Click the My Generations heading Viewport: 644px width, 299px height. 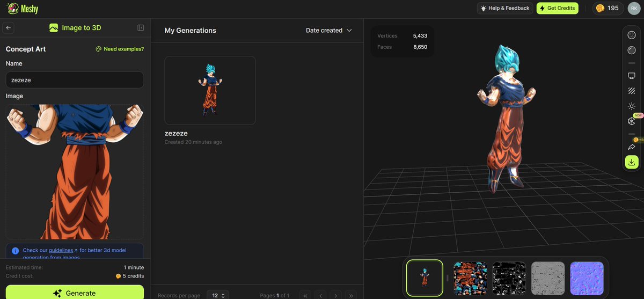point(191,31)
